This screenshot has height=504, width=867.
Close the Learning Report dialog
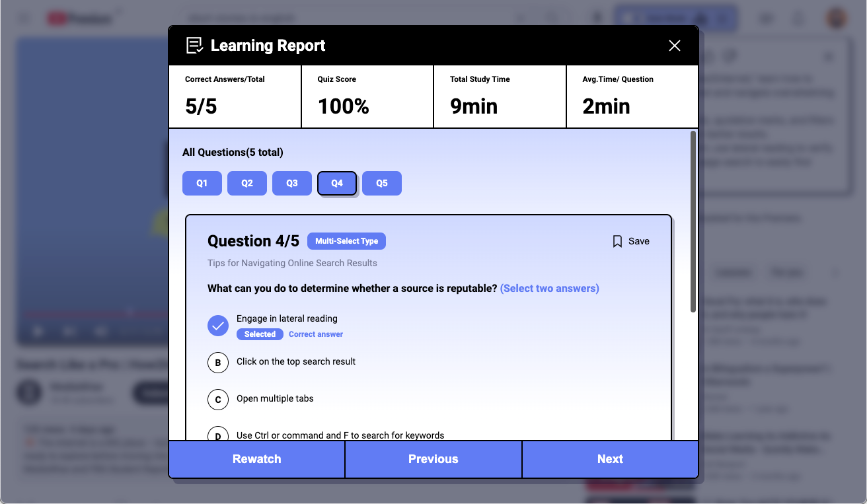coord(674,46)
